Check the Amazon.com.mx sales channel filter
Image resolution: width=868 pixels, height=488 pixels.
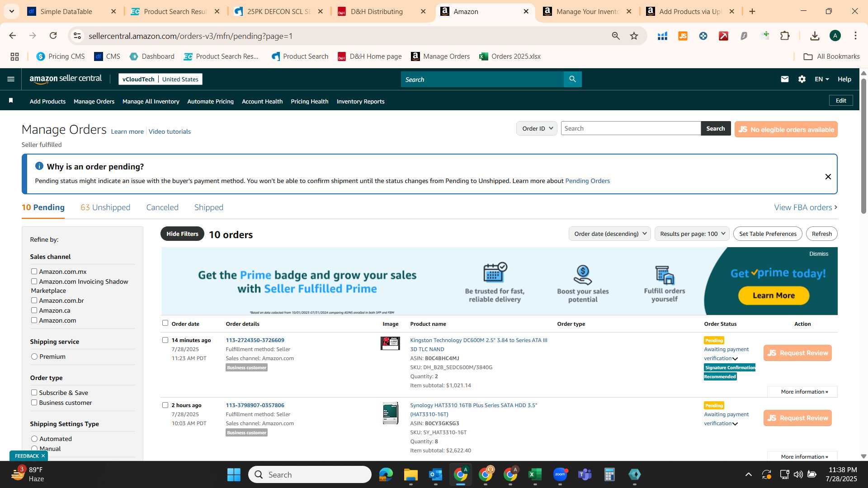34,271
